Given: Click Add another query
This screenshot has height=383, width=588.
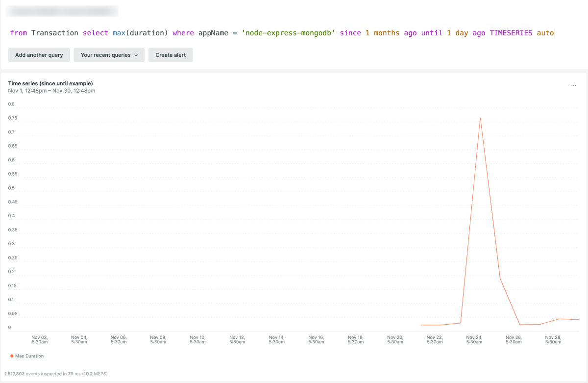Looking at the screenshot, I should pyautogui.click(x=39, y=55).
